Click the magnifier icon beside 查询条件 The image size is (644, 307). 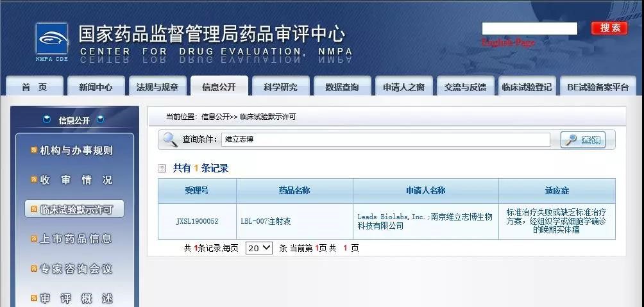pyautogui.click(x=170, y=140)
